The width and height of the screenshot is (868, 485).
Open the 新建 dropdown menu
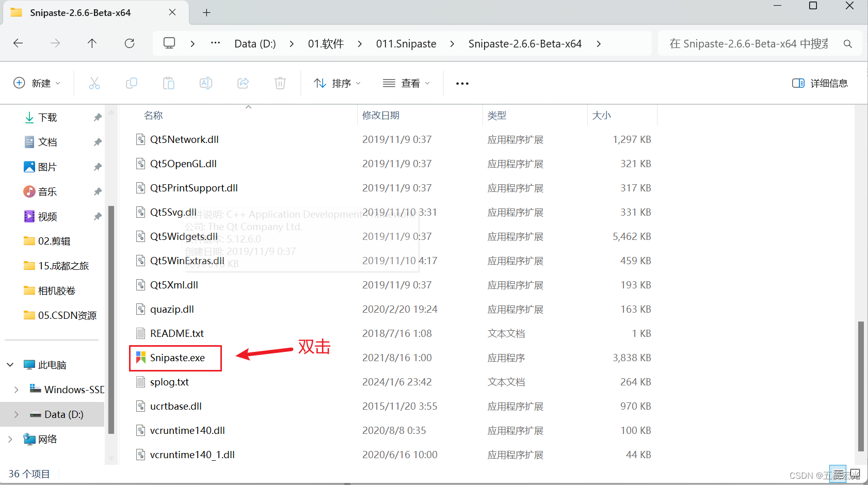pyautogui.click(x=37, y=83)
